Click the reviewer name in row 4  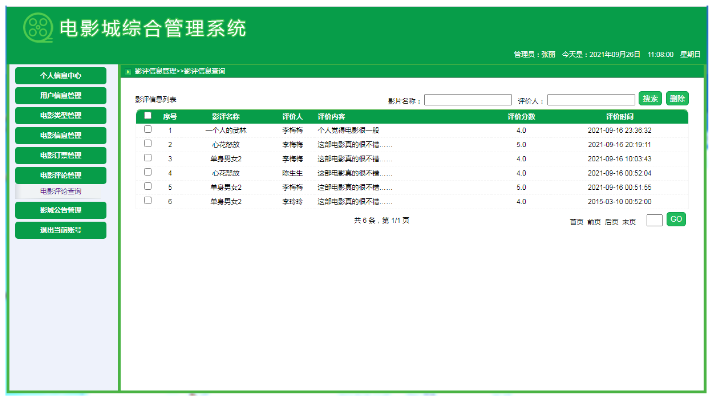pos(292,173)
